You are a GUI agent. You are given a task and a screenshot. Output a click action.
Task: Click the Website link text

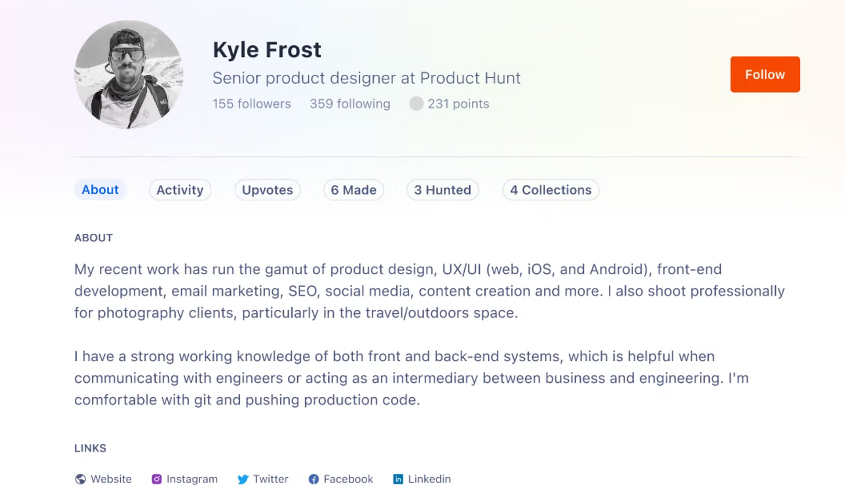point(110,479)
